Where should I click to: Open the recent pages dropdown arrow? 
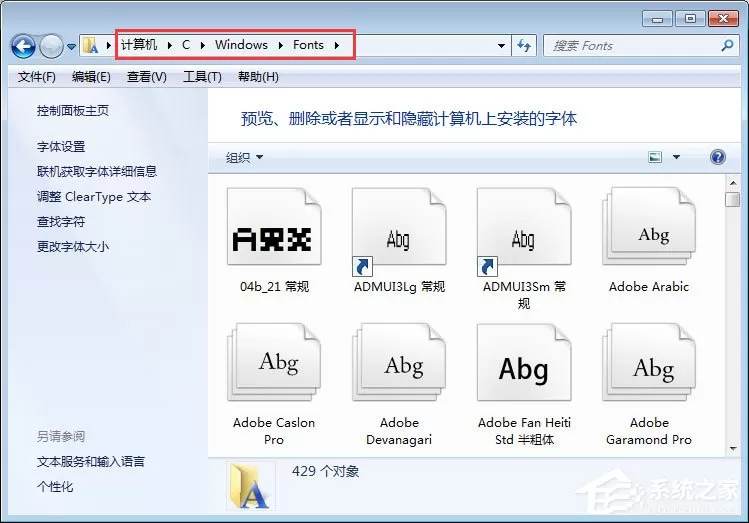pyautogui.click(x=71, y=46)
